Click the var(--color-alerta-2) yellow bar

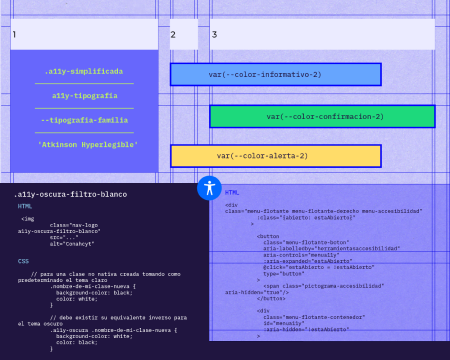276,156
